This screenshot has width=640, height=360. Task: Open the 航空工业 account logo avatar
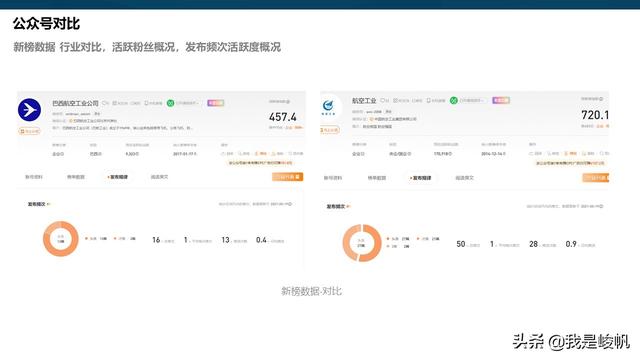[x=329, y=107]
